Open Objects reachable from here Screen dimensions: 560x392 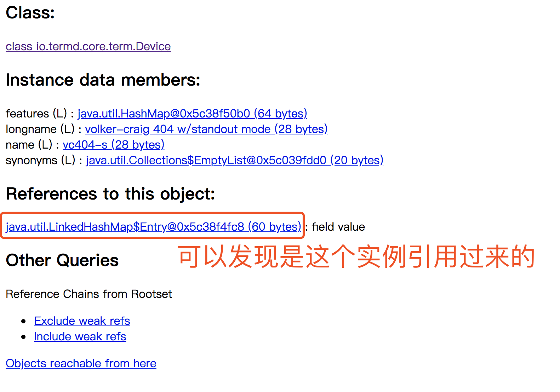click(x=81, y=363)
